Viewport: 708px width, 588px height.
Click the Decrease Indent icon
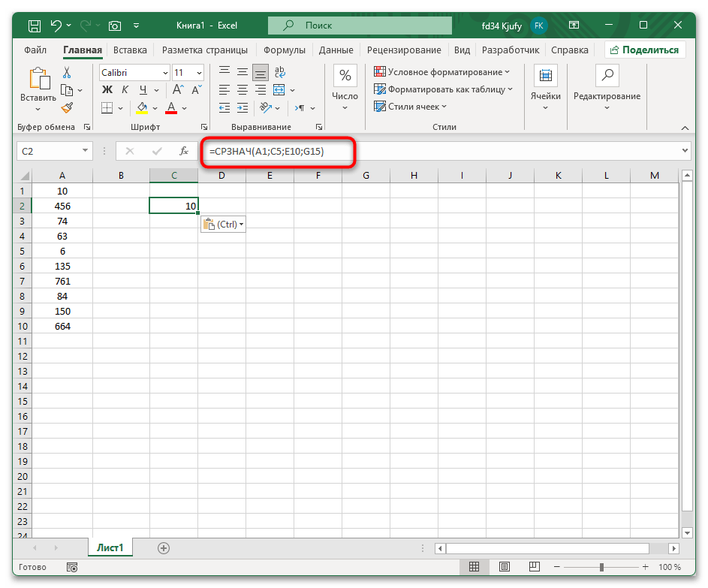[224, 108]
